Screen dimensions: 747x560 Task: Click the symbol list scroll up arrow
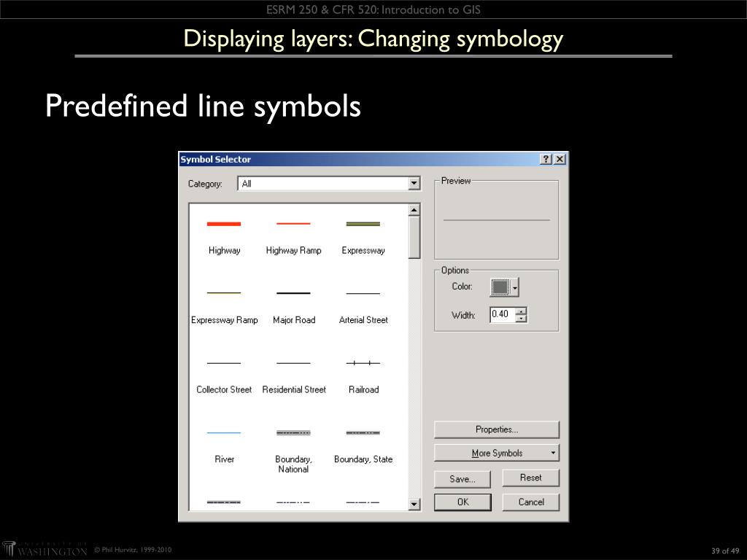tap(414, 210)
